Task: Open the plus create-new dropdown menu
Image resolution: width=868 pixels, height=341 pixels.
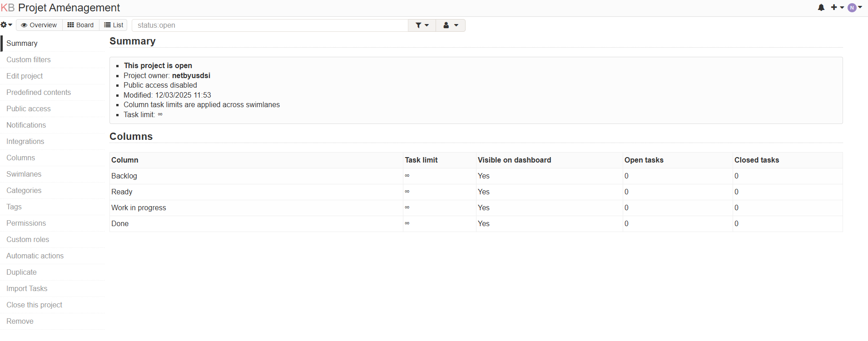Action: point(837,8)
